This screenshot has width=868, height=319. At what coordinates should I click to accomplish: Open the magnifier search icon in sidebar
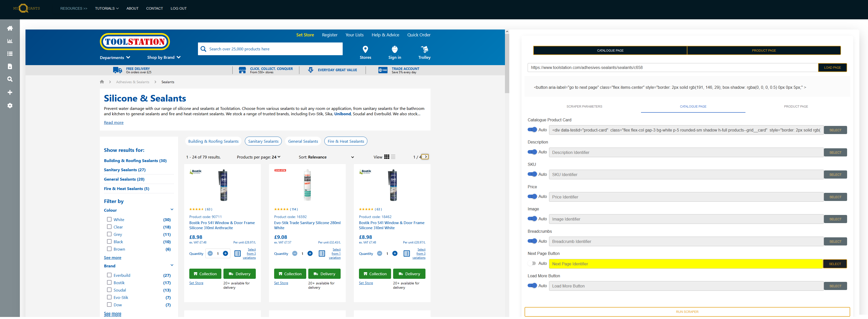point(10,79)
